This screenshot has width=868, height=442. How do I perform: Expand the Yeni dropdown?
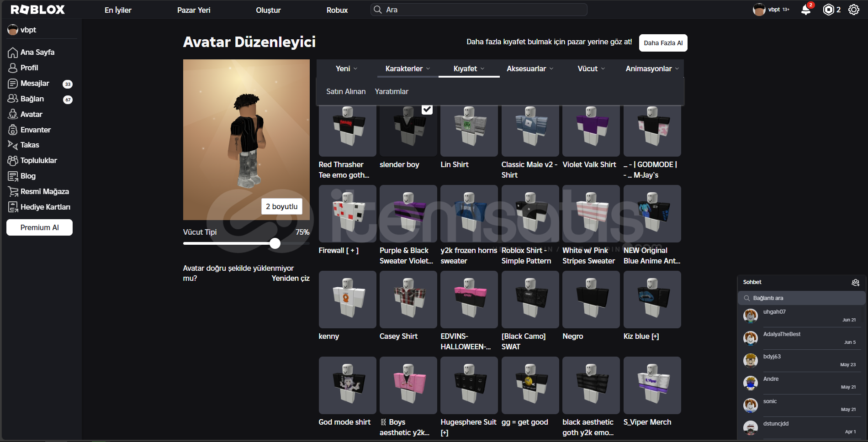[x=347, y=68]
